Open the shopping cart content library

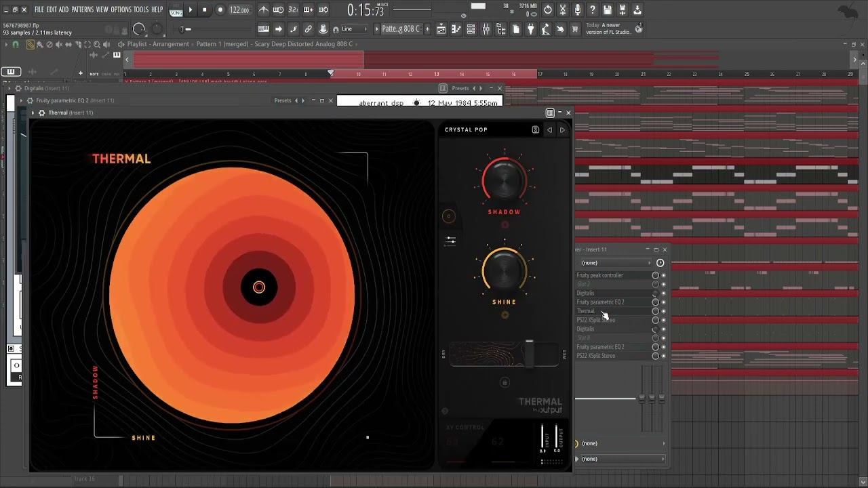pos(574,29)
